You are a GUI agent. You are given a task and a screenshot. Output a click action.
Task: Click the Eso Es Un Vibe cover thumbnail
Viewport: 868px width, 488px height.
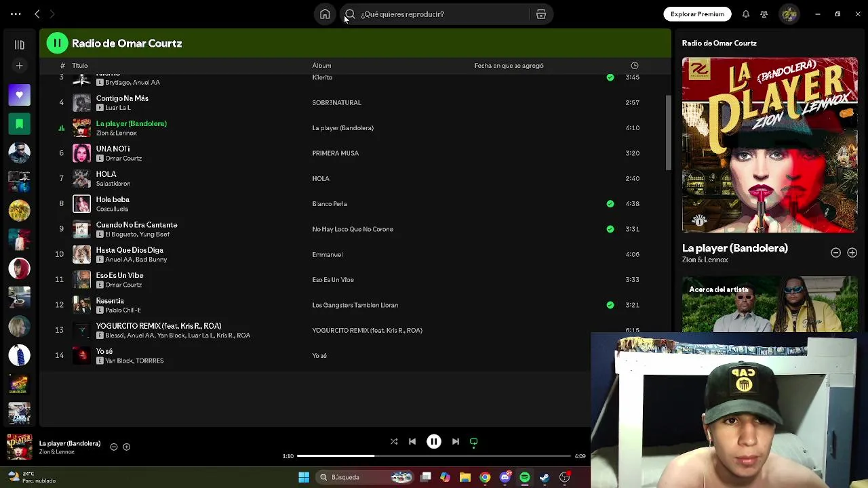(x=81, y=280)
